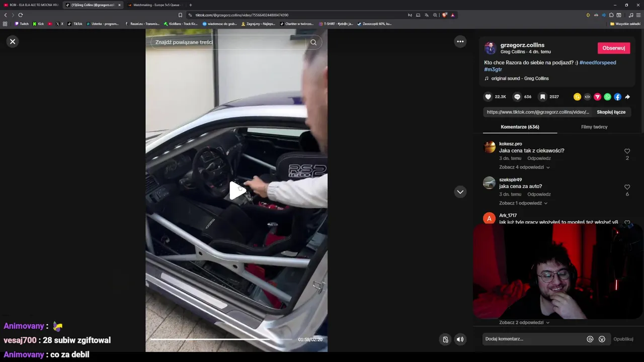Open the Brave Shields lion icon
644x362 pixels.
coord(444,15)
